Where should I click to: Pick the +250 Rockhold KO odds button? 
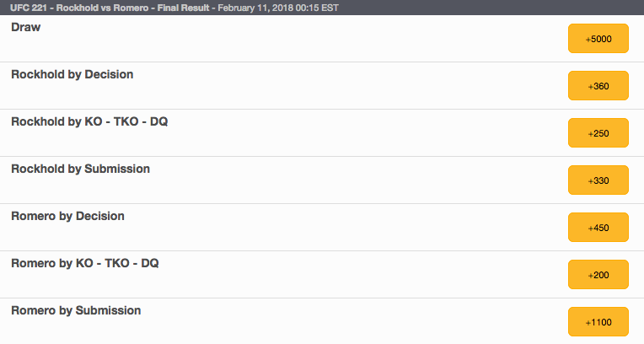[598, 133]
